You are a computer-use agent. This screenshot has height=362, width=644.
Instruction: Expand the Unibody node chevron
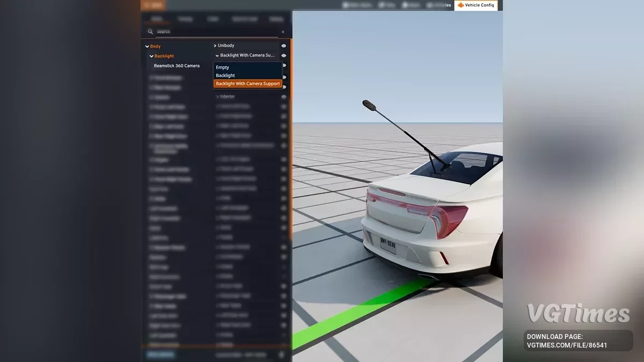coord(215,46)
